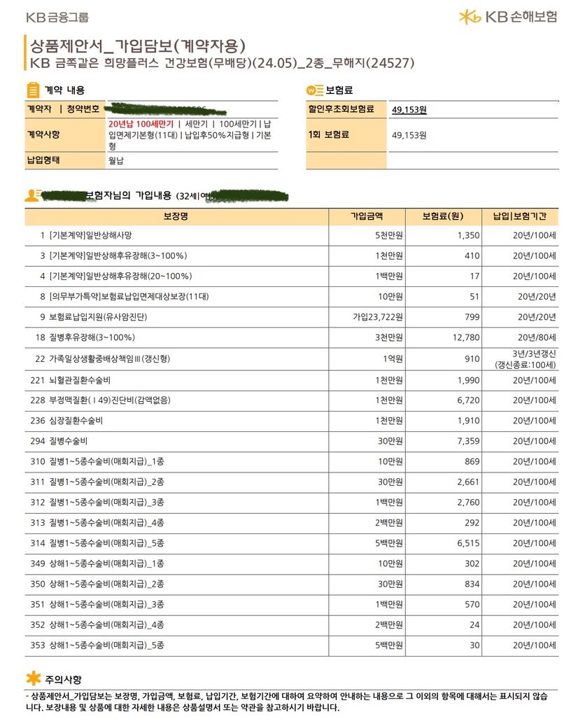Click the 월납 payment type value
Viewport: 578px width, 728px height.
click(x=115, y=160)
